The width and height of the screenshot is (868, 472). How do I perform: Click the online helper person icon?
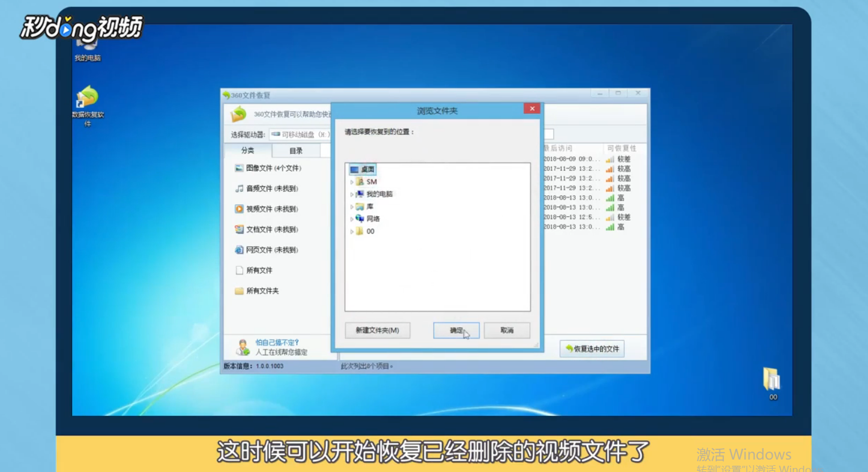point(243,347)
